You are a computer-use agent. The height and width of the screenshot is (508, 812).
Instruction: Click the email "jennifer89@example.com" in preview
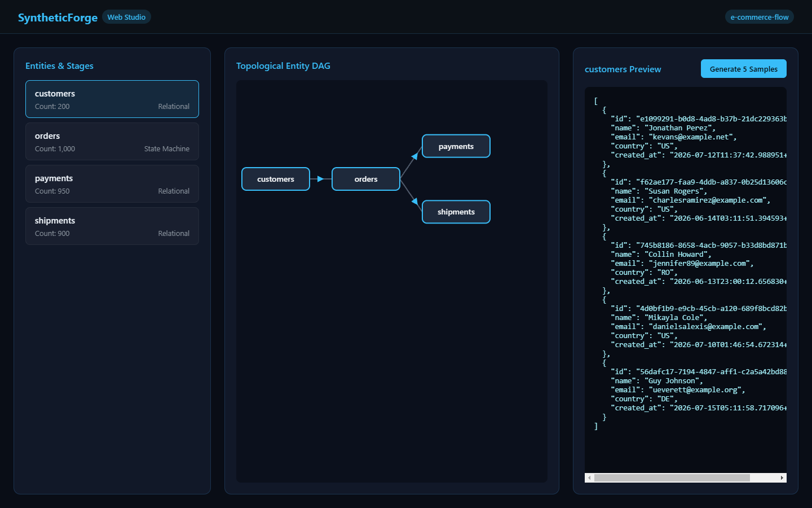[699, 264]
